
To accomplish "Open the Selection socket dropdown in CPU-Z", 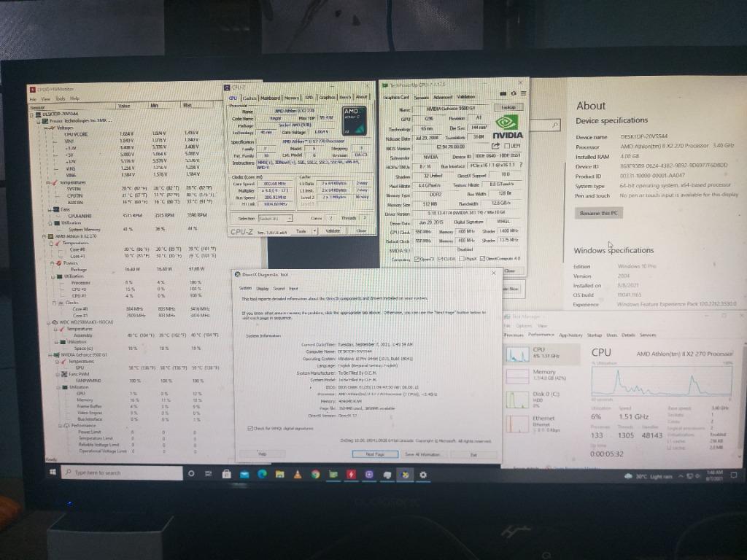I will pos(275,218).
